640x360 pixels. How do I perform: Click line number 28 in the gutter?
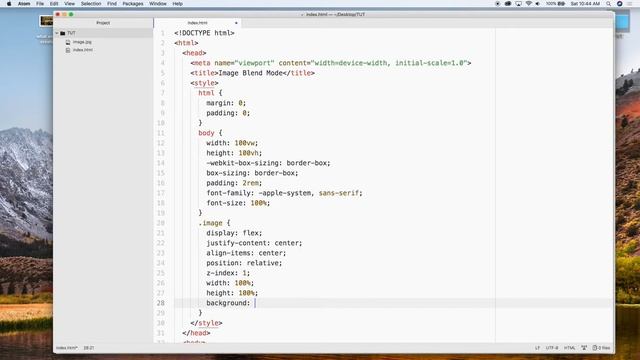click(160, 303)
